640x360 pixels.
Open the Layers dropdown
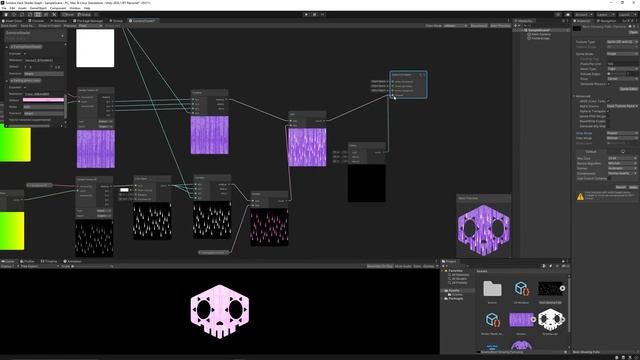(x=605, y=14)
